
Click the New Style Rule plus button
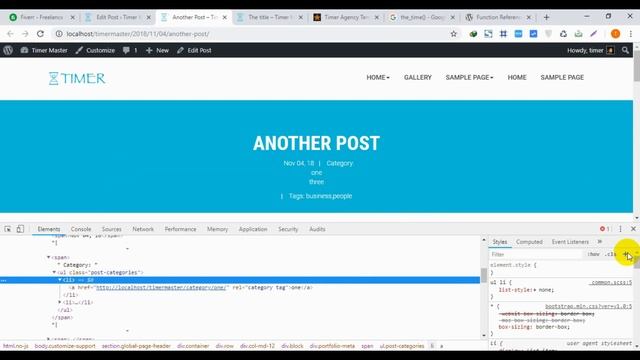click(x=625, y=254)
